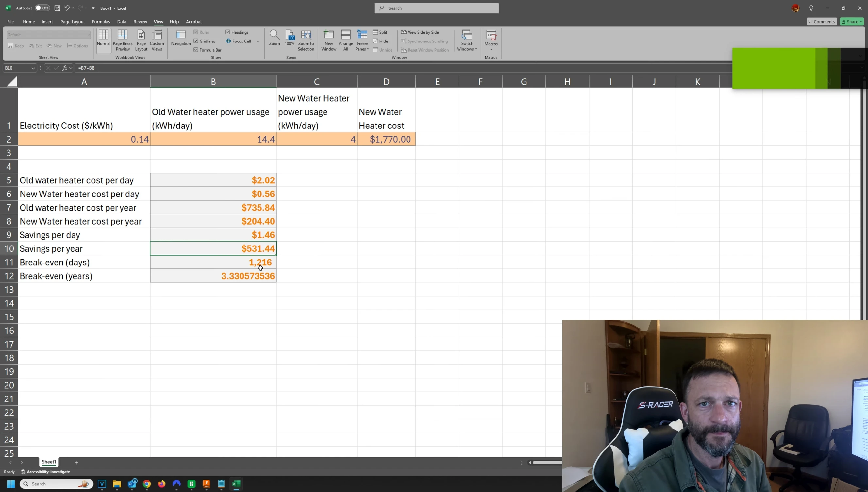Screen dimensions: 868x492
Task: Uncheck the Gridlines checkbox
Action: [196, 41]
